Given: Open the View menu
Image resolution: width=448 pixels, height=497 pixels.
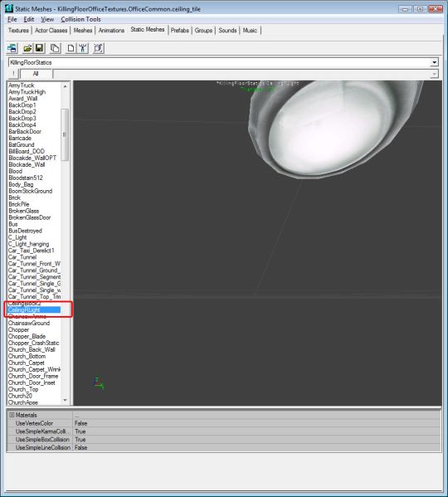Looking at the screenshot, I should tap(47, 19).
